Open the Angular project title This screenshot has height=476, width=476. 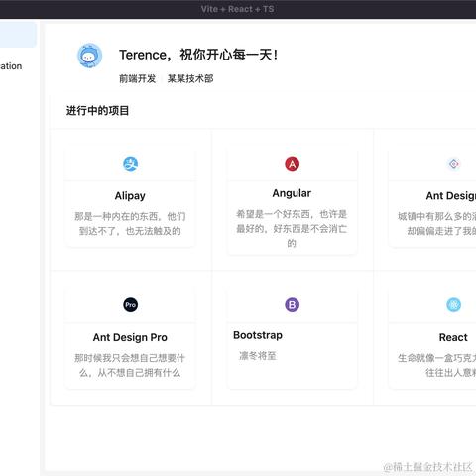pyautogui.click(x=292, y=193)
